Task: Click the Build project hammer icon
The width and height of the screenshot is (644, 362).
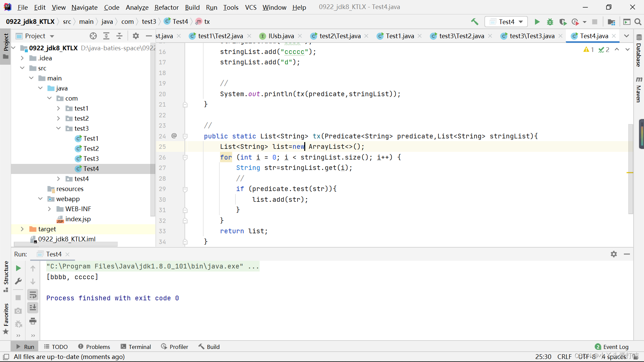Action: (475, 22)
